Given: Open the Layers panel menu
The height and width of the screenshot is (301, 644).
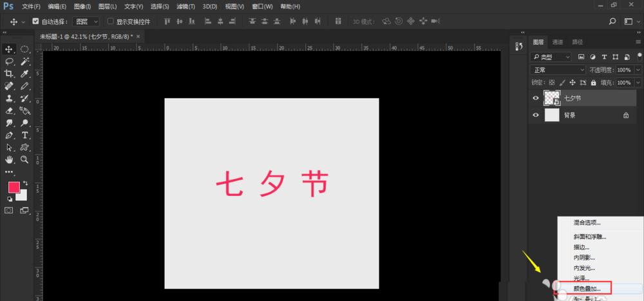Looking at the screenshot, I should coord(638,42).
